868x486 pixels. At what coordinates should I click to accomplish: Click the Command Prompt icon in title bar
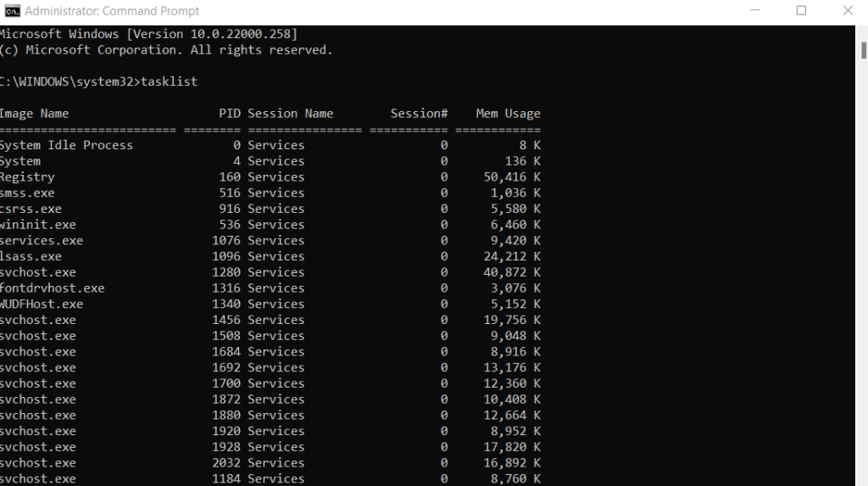12,11
